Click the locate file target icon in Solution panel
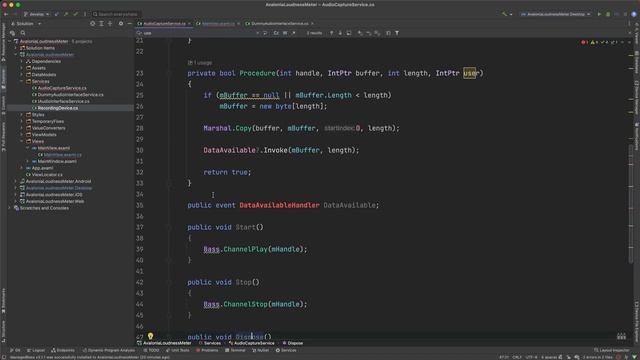The width and height of the screenshot is (640, 360). [x=93, y=24]
